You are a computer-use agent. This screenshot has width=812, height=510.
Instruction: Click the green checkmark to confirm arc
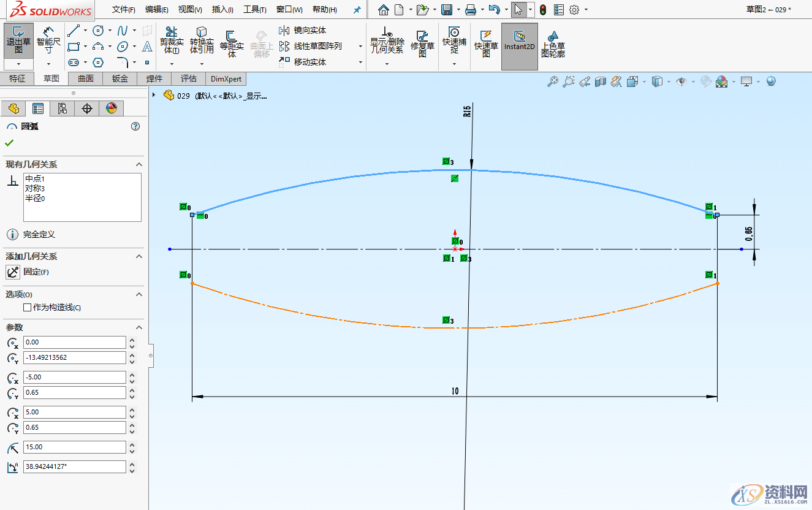click(x=9, y=143)
